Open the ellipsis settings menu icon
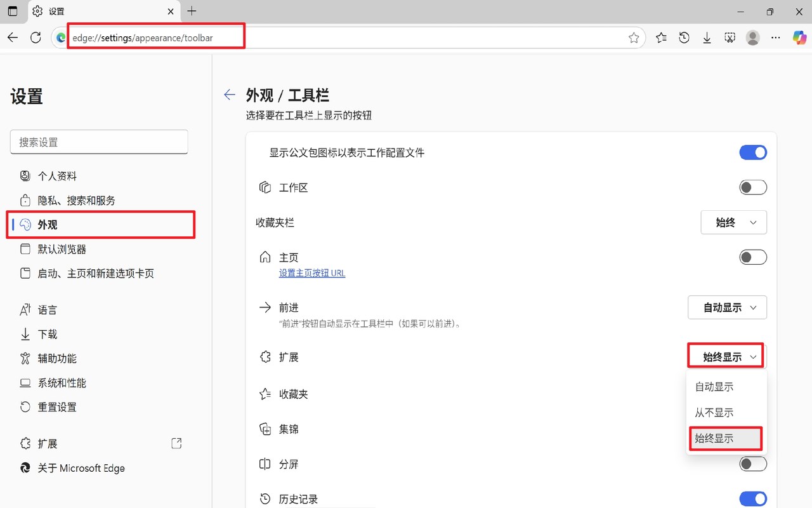 [775, 37]
